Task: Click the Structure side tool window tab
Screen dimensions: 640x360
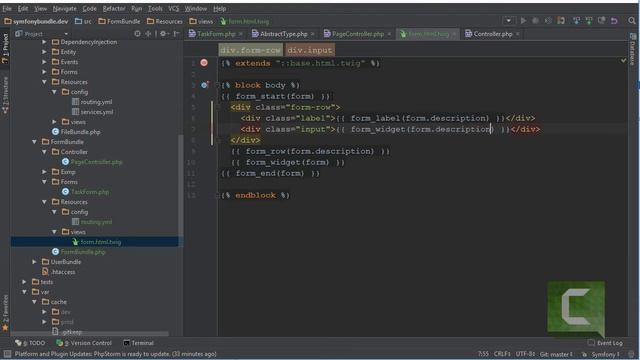Action: pos(5,95)
